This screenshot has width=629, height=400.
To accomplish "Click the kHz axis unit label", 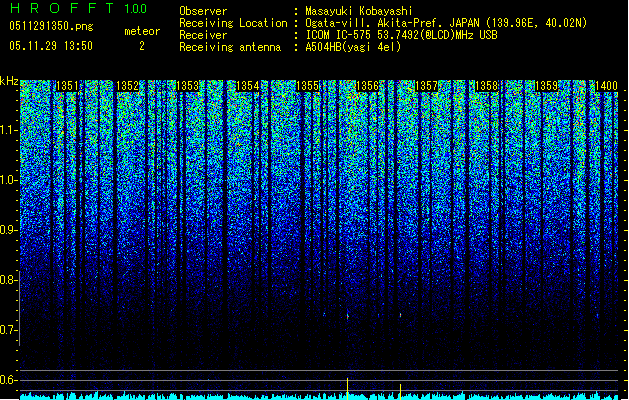I will pos(9,82).
